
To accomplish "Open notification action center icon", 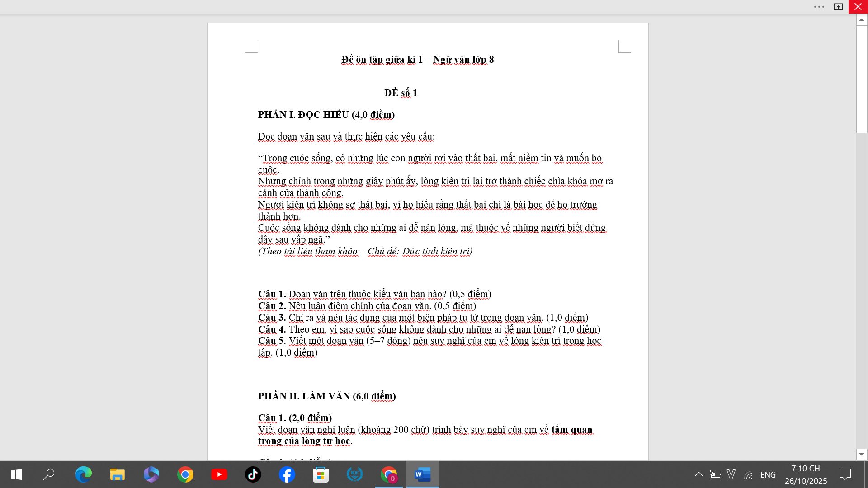I will point(845,474).
